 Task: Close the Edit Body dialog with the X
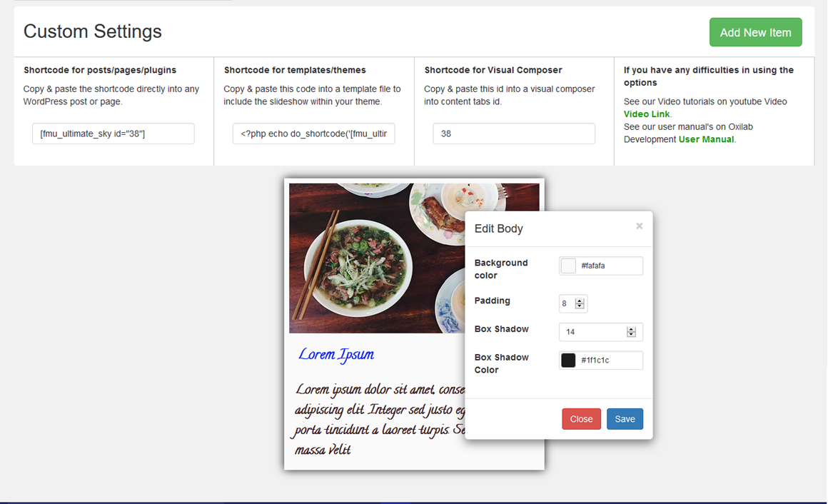pyautogui.click(x=639, y=226)
